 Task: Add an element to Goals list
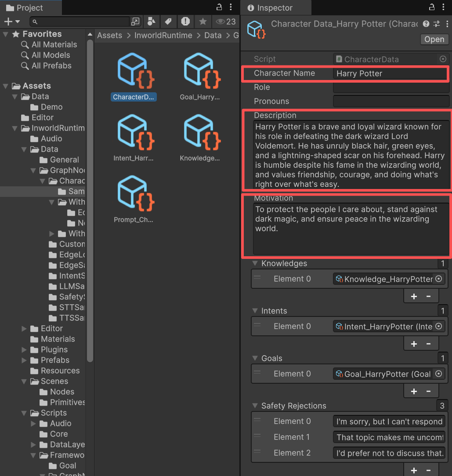(x=414, y=391)
